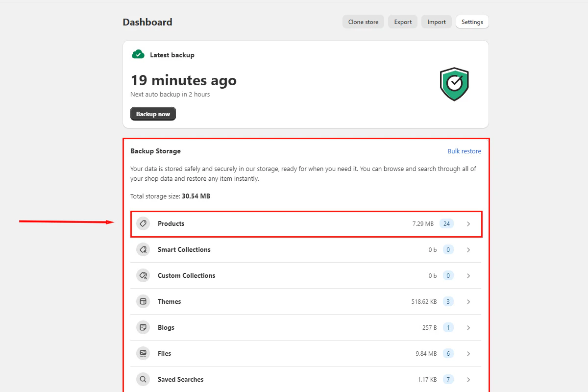The image size is (588, 392).
Task: Click the Custom Collections icon
Action: 143,275
